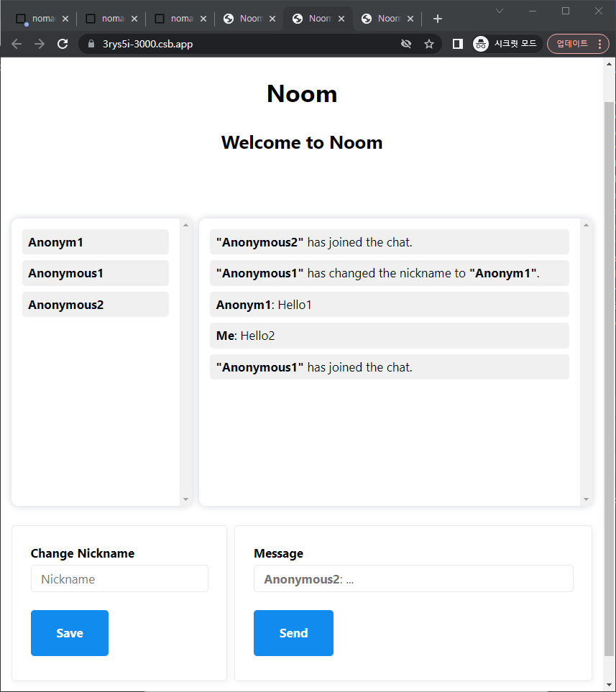The height and width of the screenshot is (692, 616).
Task: Click the browser back arrow
Action: (17, 44)
